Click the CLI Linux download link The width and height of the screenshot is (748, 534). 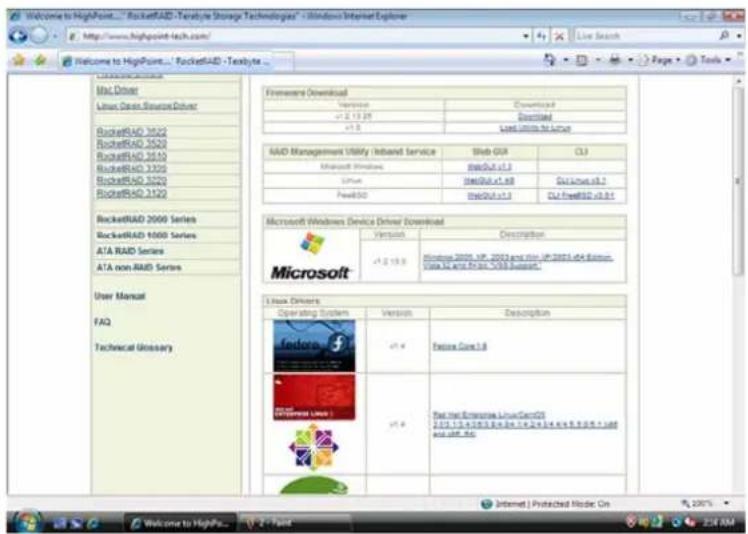click(x=581, y=181)
